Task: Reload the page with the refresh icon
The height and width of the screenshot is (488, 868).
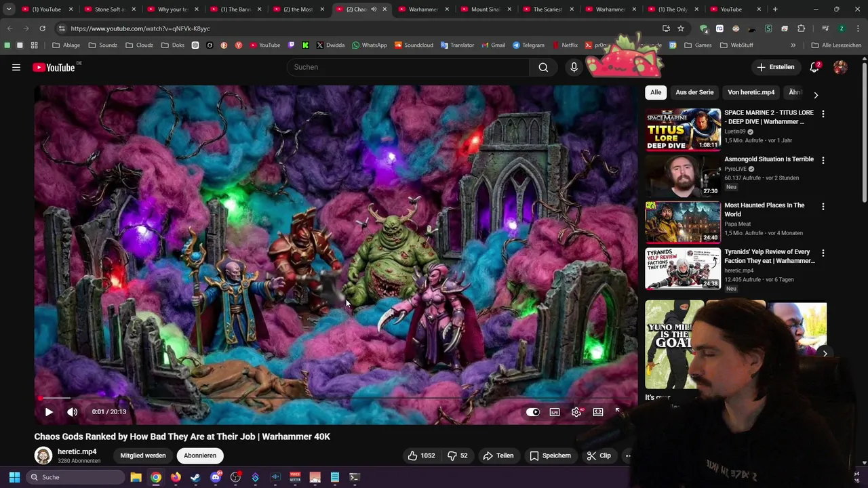Action: pyautogui.click(x=42, y=28)
